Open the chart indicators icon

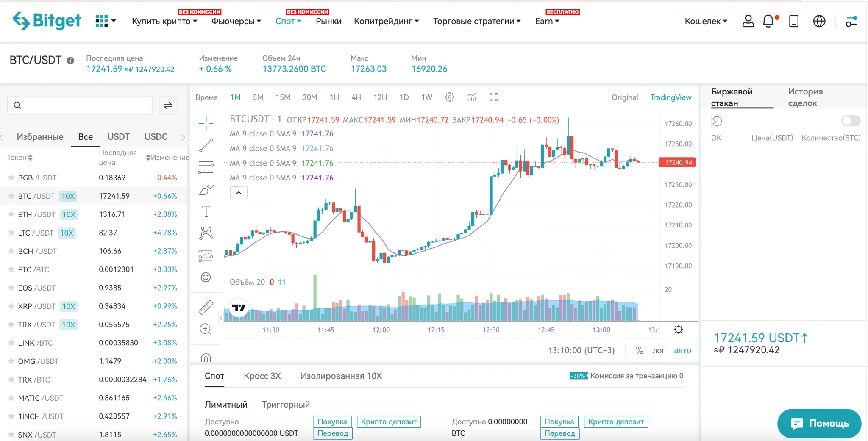(472, 97)
